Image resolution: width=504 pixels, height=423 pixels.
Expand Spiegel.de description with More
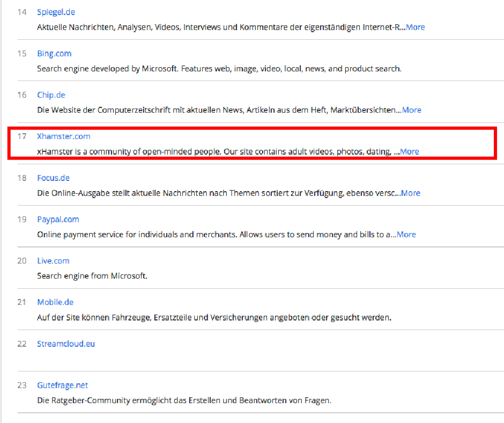click(416, 27)
